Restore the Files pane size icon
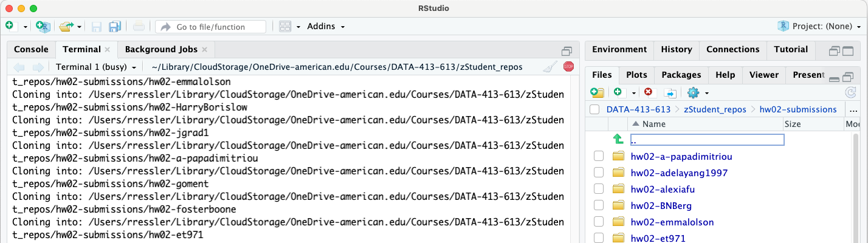 click(x=849, y=78)
